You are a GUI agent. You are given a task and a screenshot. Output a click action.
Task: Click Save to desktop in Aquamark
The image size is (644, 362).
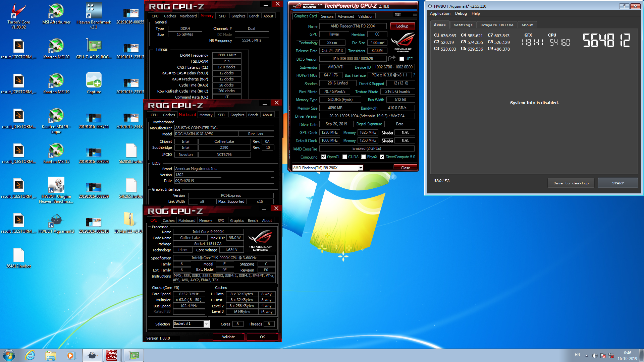tap(571, 183)
